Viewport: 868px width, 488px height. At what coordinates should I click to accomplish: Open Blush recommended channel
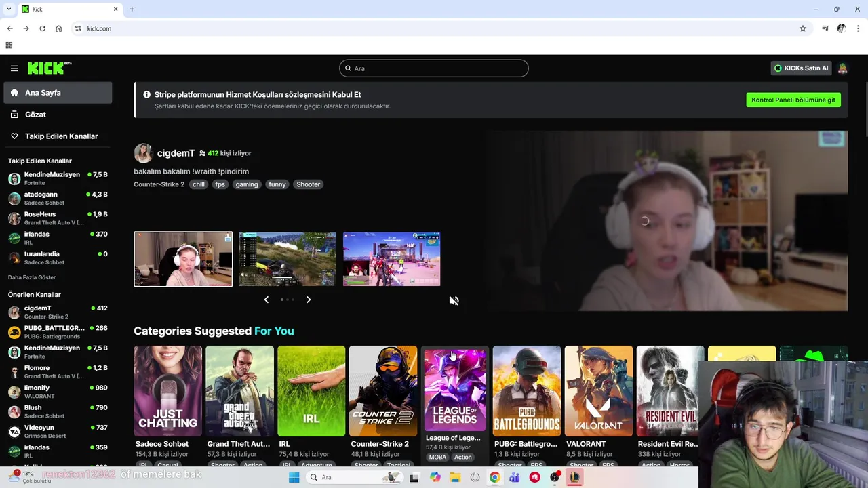(58, 411)
